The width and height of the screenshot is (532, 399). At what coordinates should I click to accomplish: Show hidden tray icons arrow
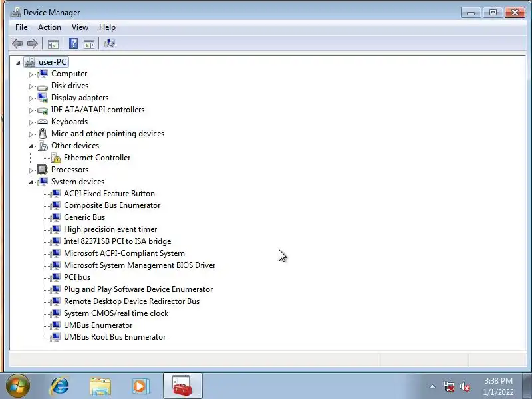click(x=433, y=386)
